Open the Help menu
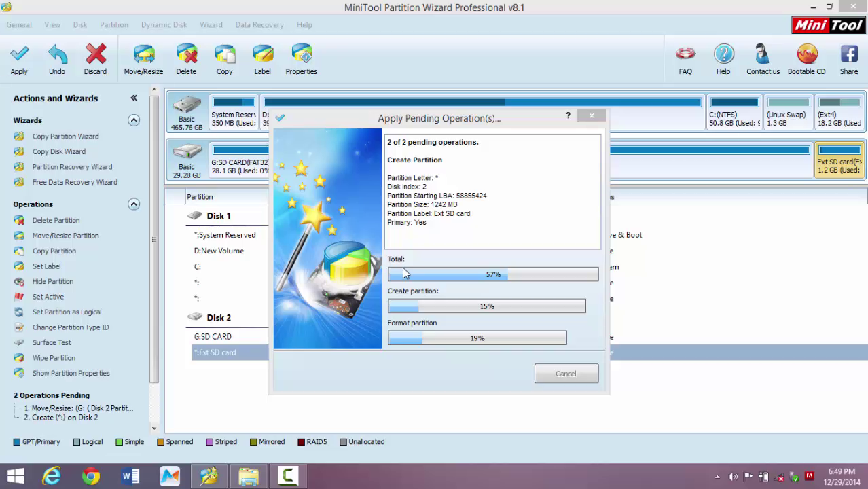868x489 pixels. pos(304,24)
